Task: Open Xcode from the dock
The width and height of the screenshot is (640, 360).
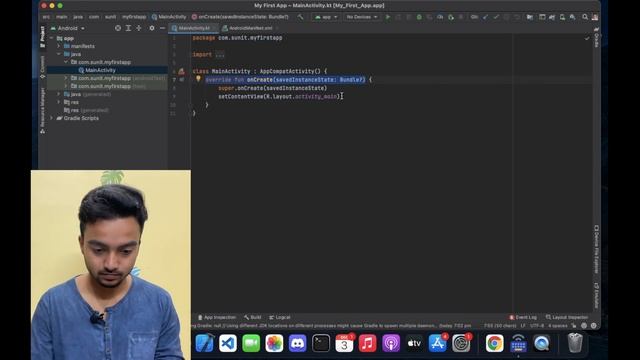Action: tap(204, 343)
